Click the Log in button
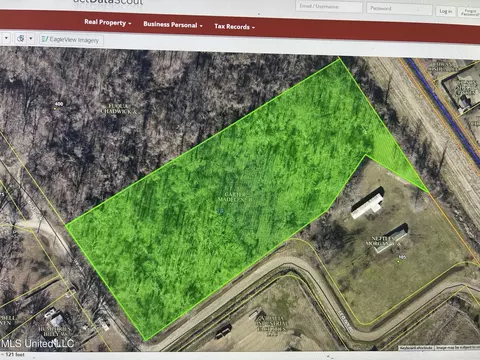This screenshot has width=480, height=360. tap(446, 11)
